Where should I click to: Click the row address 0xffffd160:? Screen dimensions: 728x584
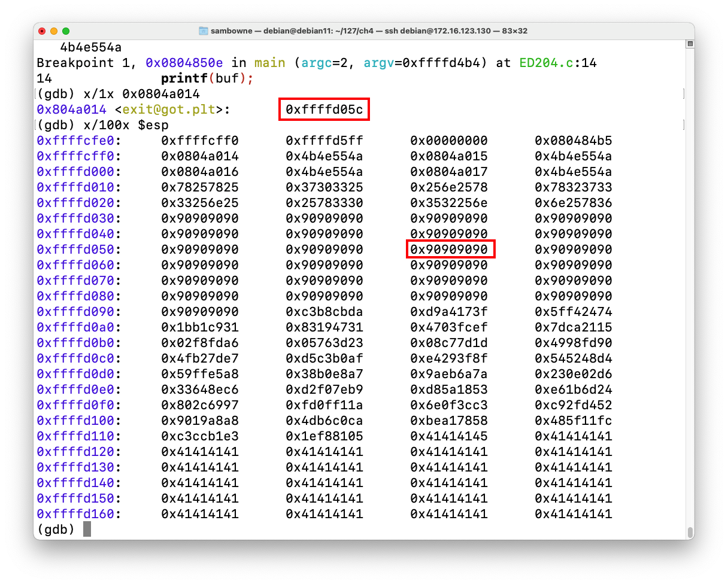coord(79,514)
